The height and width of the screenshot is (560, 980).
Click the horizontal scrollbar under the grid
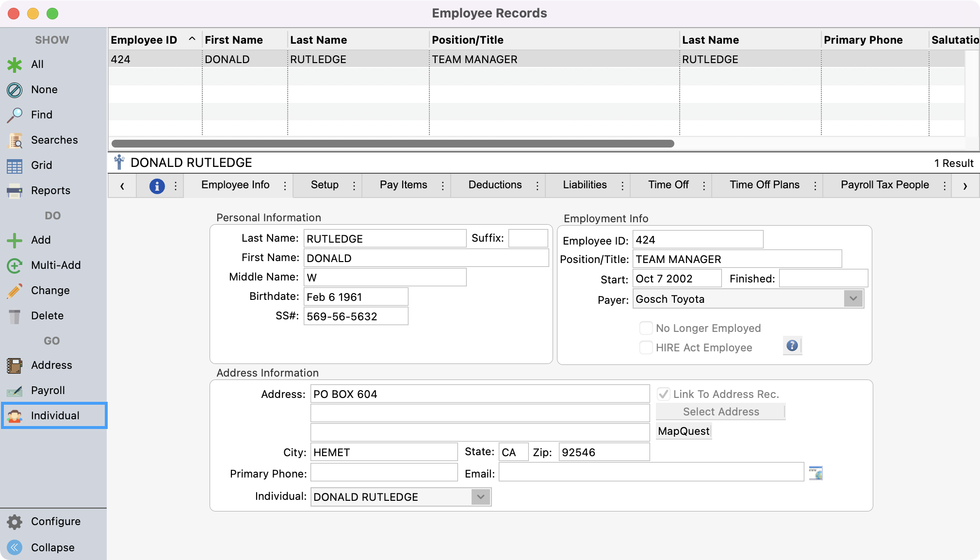coord(392,144)
